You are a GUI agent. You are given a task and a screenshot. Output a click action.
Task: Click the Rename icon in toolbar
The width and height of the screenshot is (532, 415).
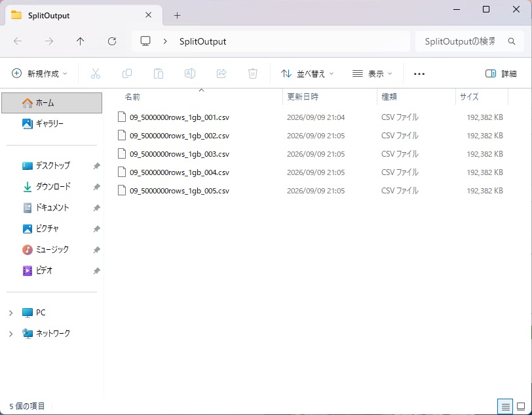tap(190, 73)
